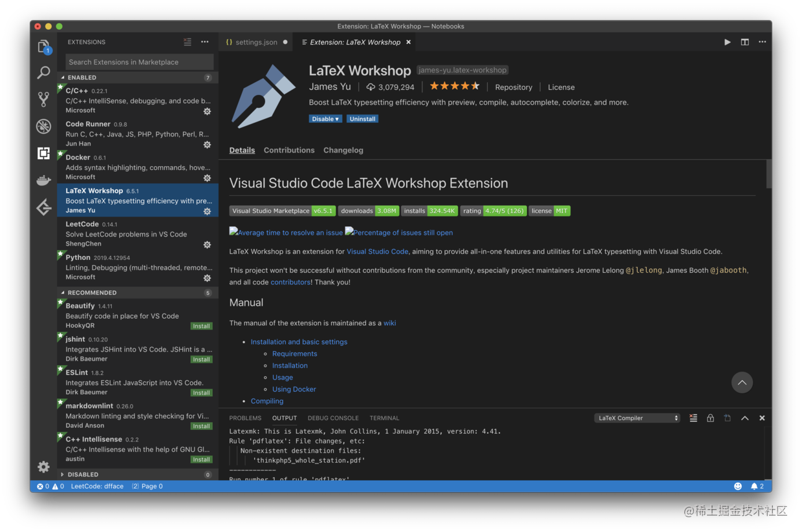Open Output channel in an editor
Image resolution: width=802 pixels, height=532 pixels.
[727, 418]
